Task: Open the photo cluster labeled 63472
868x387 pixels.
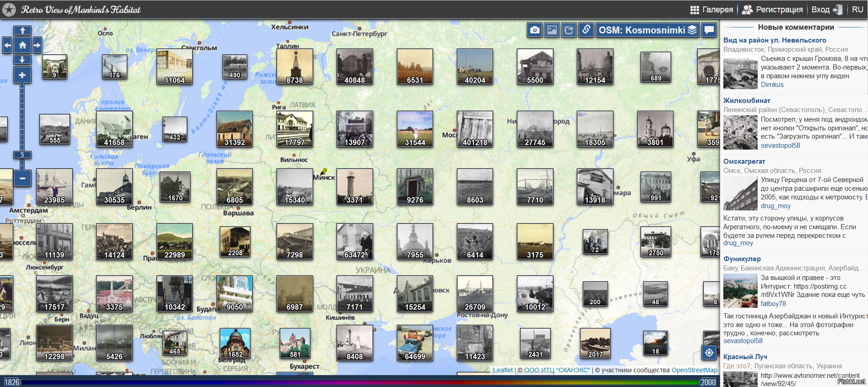Action: (355, 242)
